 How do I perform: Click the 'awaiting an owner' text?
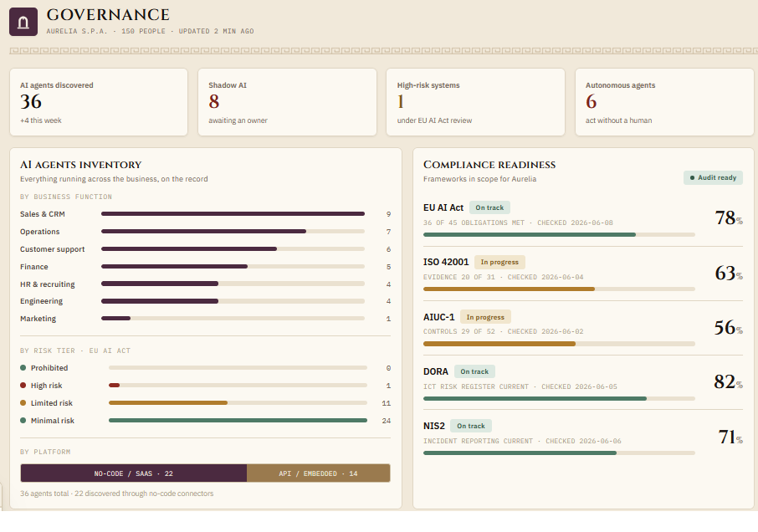(238, 120)
